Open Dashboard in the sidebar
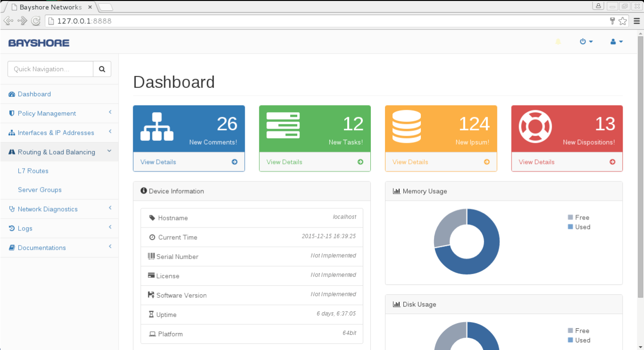 [34, 94]
